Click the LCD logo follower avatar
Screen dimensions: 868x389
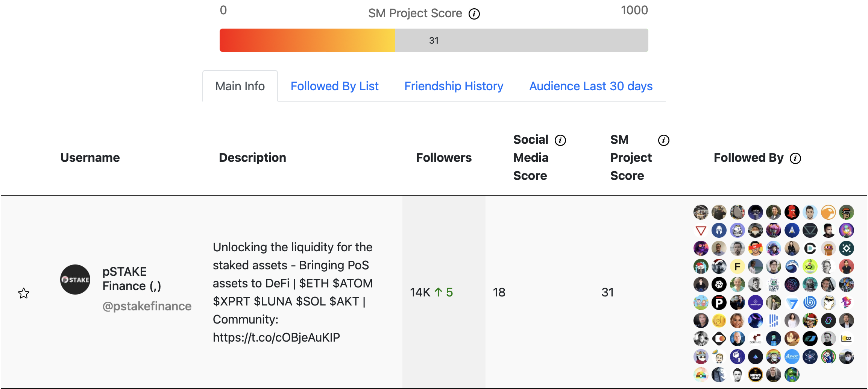[846, 339]
